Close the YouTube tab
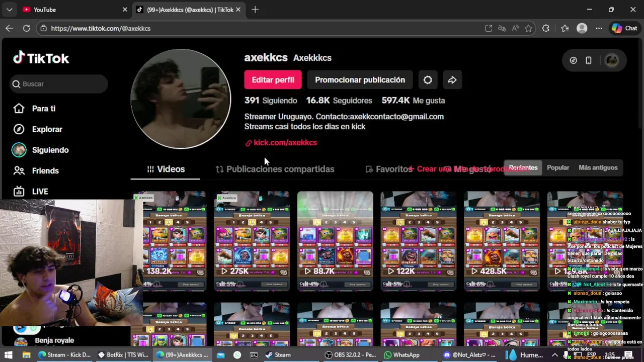The height and width of the screenshot is (362, 644). click(125, 10)
